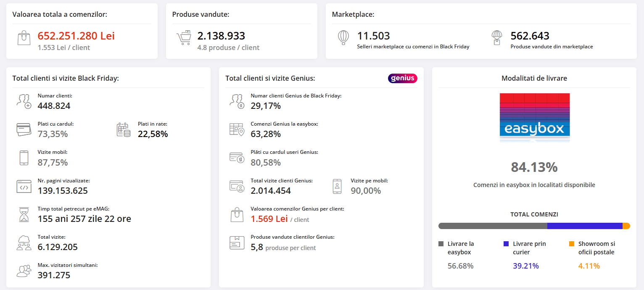Click the easybox delivery share 56.68%
The image size is (644, 290).
click(x=461, y=266)
